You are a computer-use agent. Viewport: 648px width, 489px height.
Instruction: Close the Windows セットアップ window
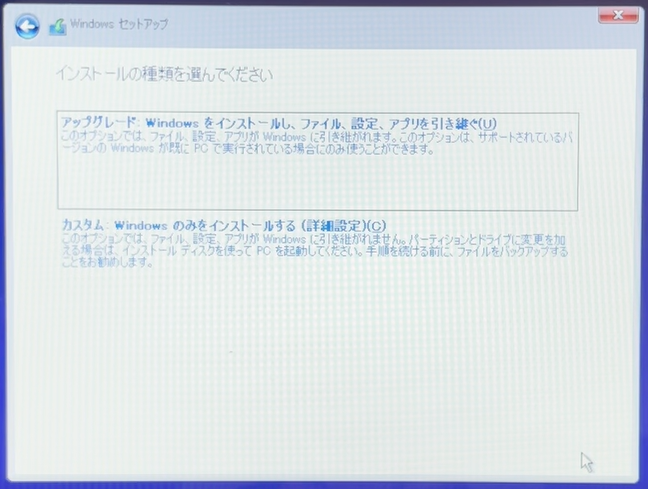pyautogui.click(x=618, y=15)
